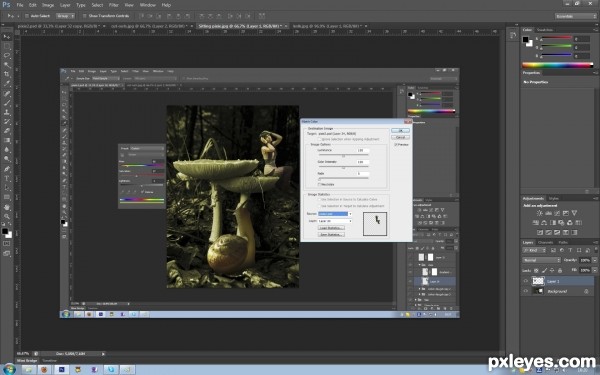Select the Quick Selection tool
Viewport: 600px width, 375px height.
click(x=7, y=65)
